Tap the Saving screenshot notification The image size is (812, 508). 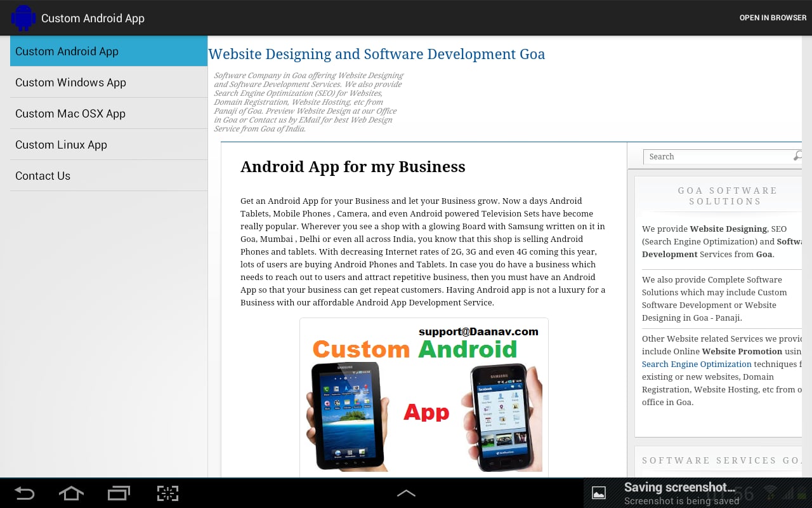coord(698,493)
